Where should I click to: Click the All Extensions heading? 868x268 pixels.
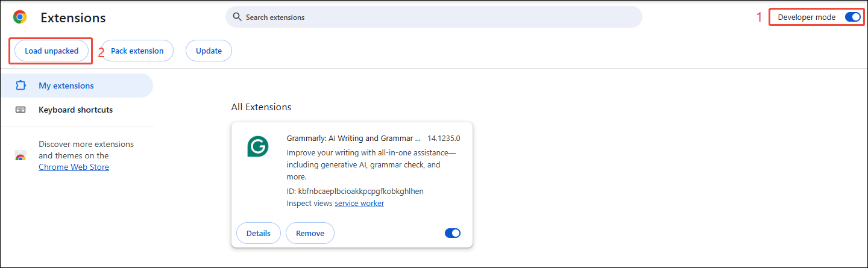261,107
